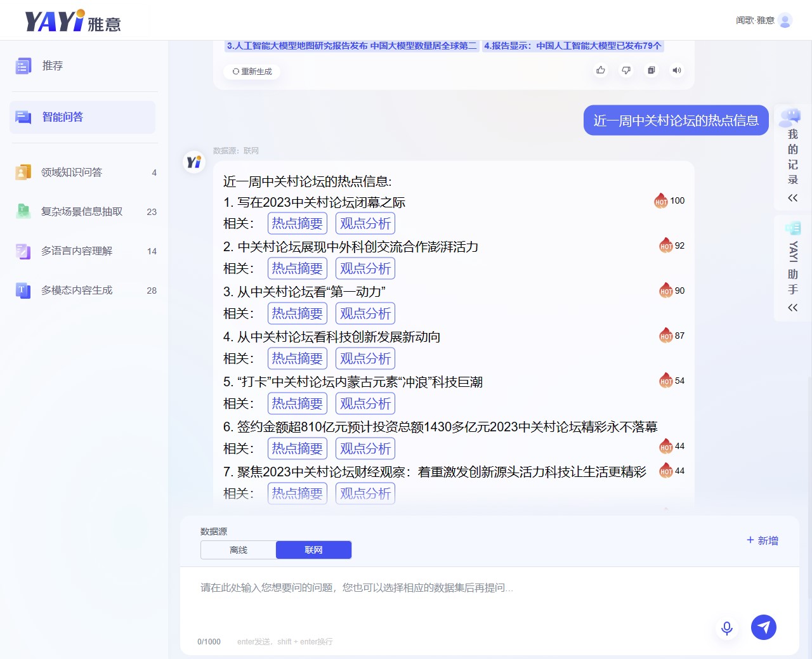
Task: Click 新增 to add data source
Action: click(763, 540)
